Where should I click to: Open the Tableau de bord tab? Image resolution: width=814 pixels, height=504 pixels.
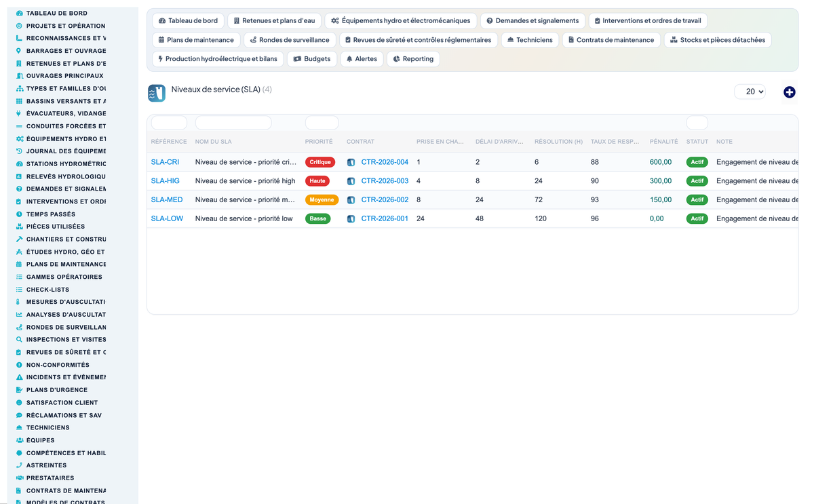188,21
